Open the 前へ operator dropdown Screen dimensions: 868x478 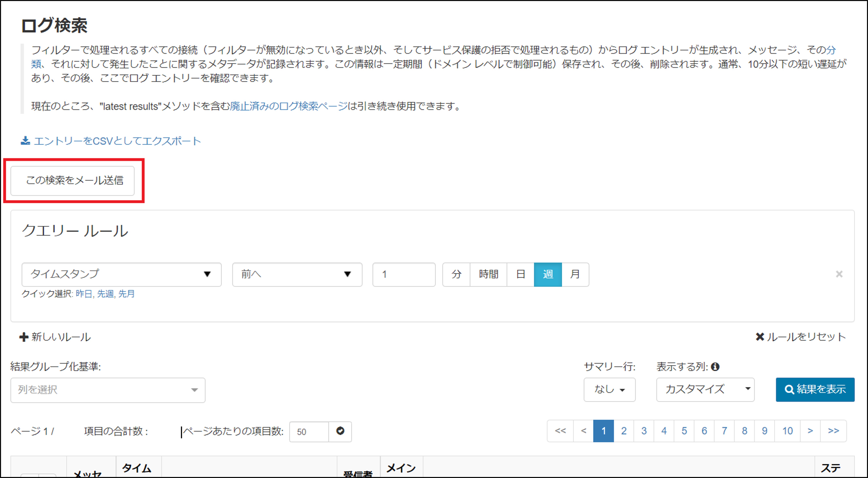(297, 274)
